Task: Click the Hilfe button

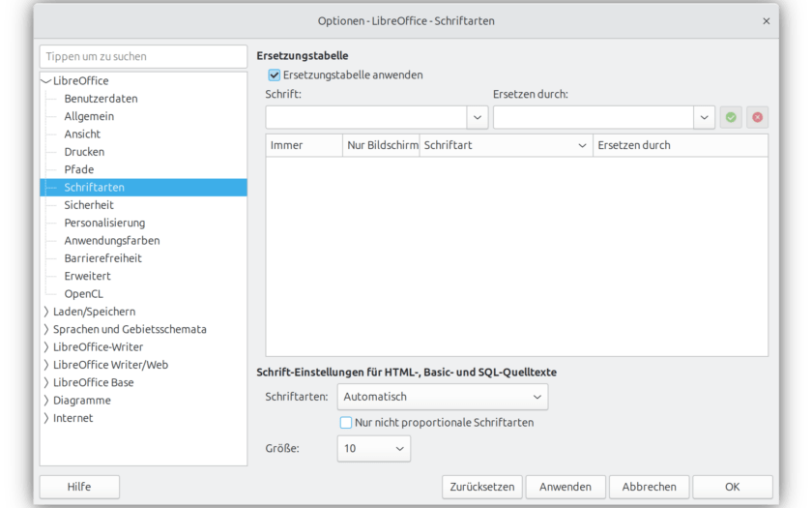Action: 79,487
